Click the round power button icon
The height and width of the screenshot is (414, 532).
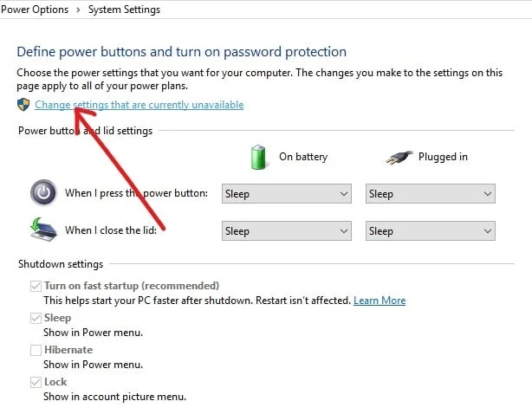pos(43,192)
